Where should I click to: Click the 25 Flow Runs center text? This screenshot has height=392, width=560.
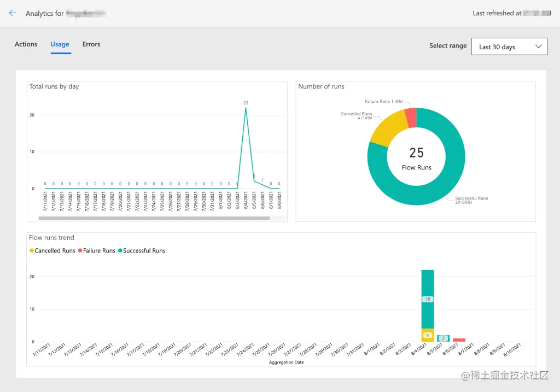tap(416, 159)
